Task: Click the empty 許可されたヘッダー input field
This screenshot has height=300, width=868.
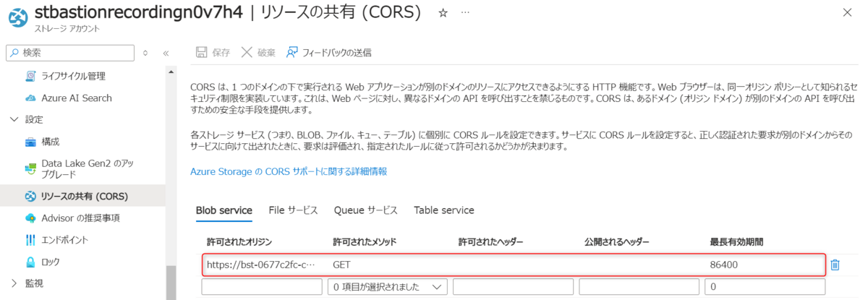Action: [514, 287]
